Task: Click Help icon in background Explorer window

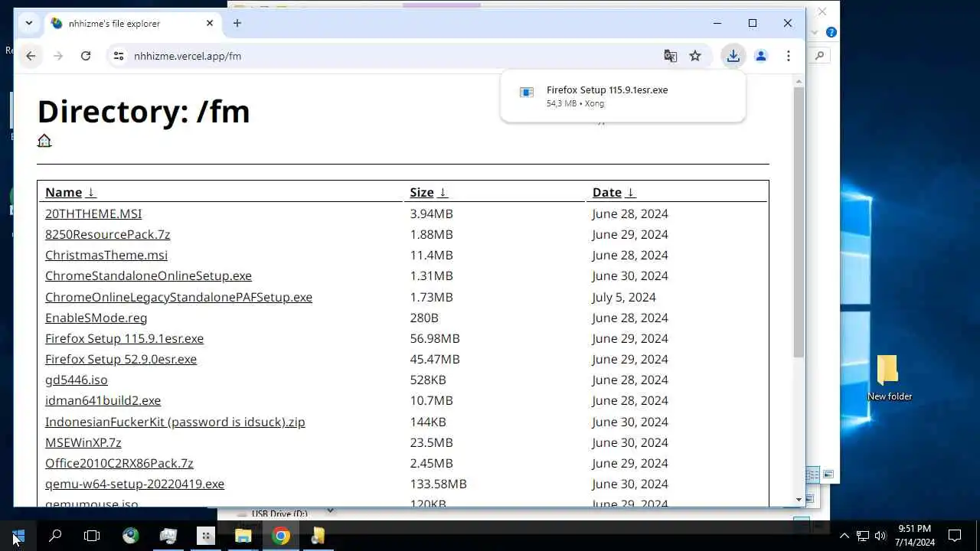Action: (831, 32)
